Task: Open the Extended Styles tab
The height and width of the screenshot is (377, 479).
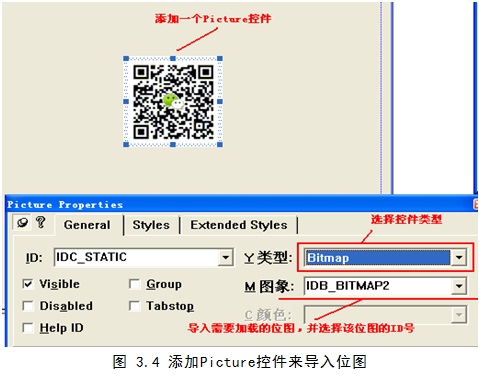Action: pos(239,225)
